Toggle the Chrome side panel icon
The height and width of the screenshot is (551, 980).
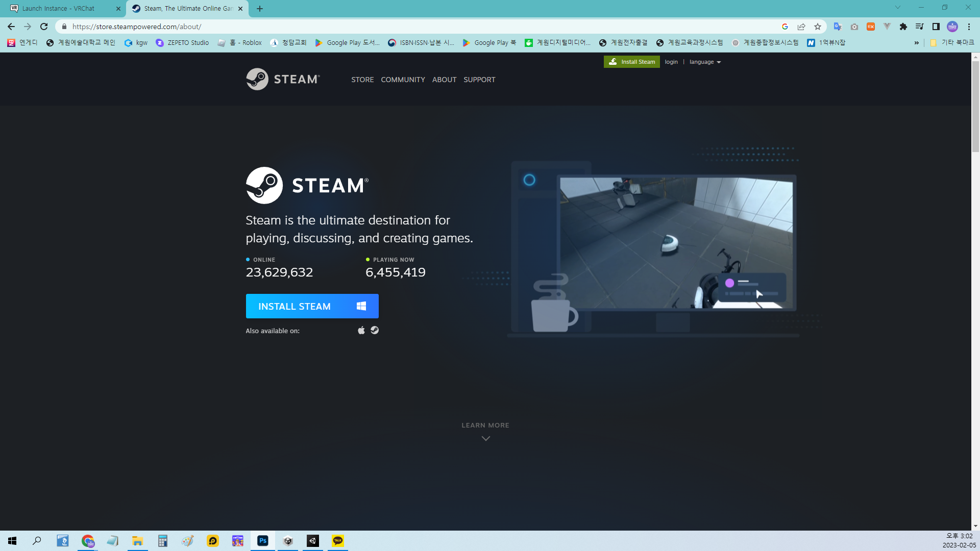[936, 27]
